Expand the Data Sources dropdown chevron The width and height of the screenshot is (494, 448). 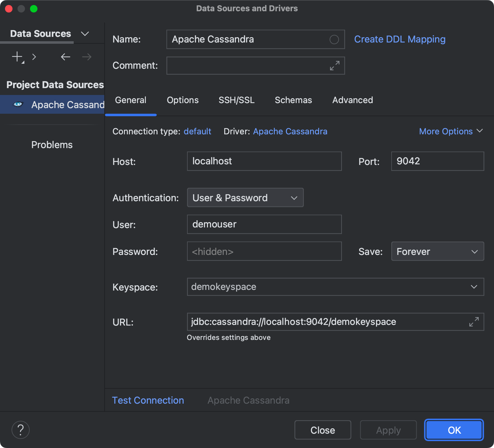pos(85,33)
